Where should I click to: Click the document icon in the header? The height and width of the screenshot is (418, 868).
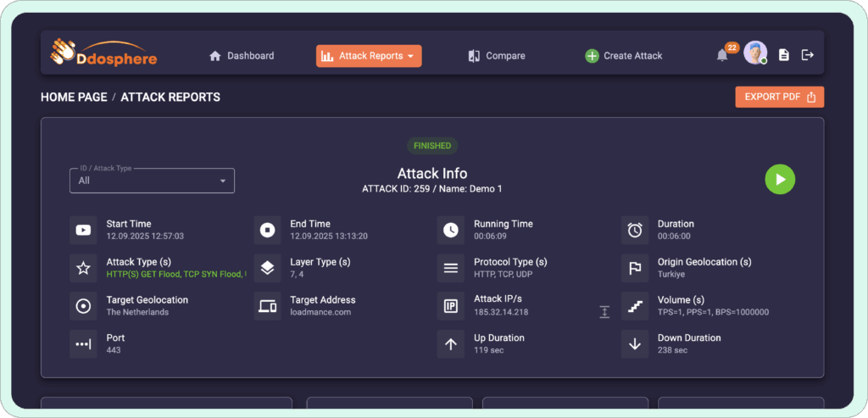[784, 55]
